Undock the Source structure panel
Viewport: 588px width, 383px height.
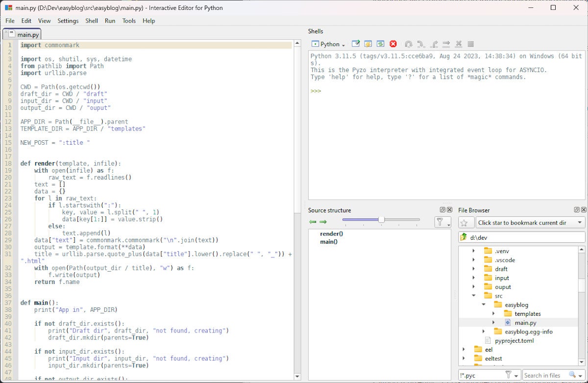pos(442,210)
